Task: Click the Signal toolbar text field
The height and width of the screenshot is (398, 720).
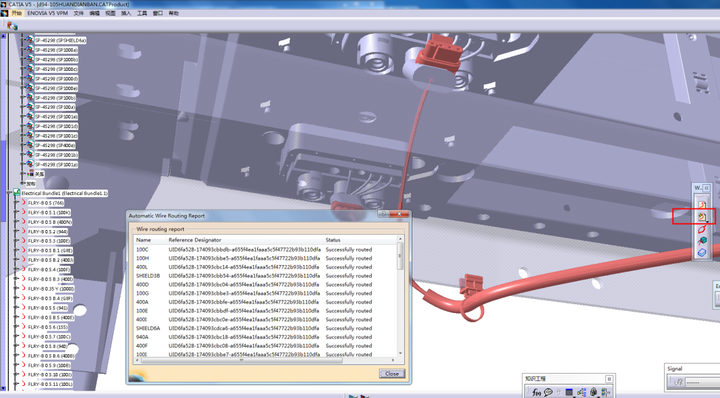Action: point(703,382)
